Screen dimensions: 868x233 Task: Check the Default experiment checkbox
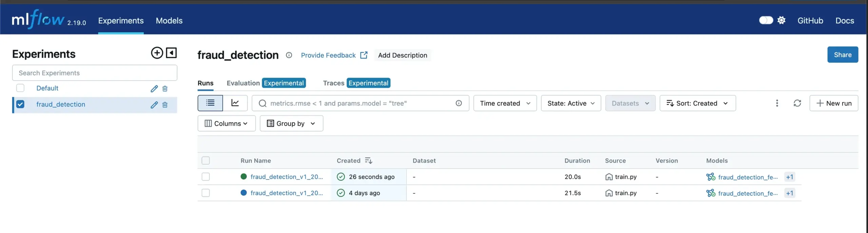pyautogui.click(x=20, y=88)
